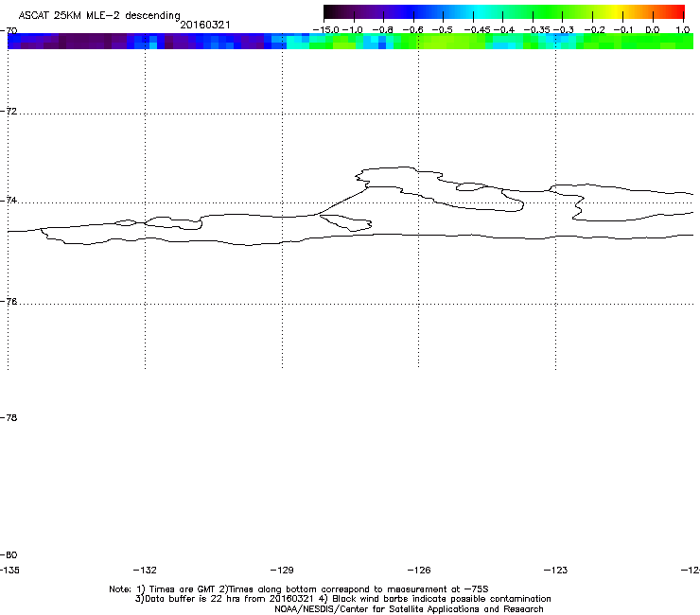Click the -0.4 color scale label
This screenshot has height=615, width=700.
pyautogui.click(x=504, y=30)
